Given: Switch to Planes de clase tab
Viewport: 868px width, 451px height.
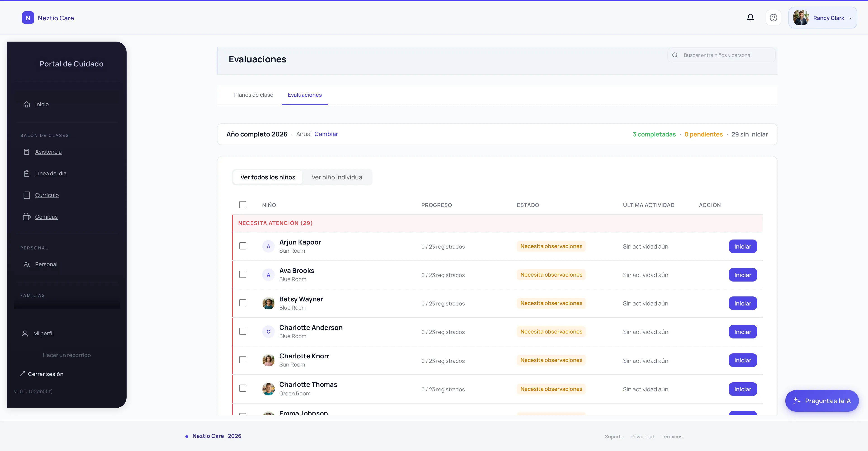Looking at the screenshot, I should pyautogui.click(x=253, y=95).
